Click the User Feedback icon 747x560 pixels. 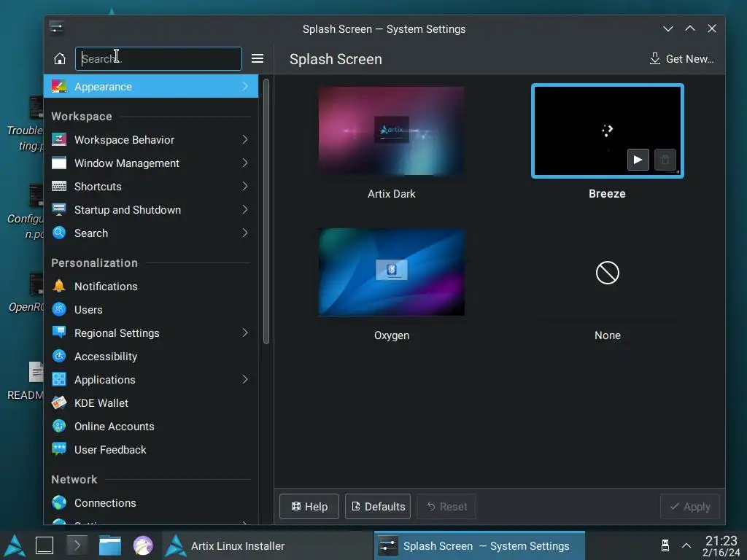(59, 449)
